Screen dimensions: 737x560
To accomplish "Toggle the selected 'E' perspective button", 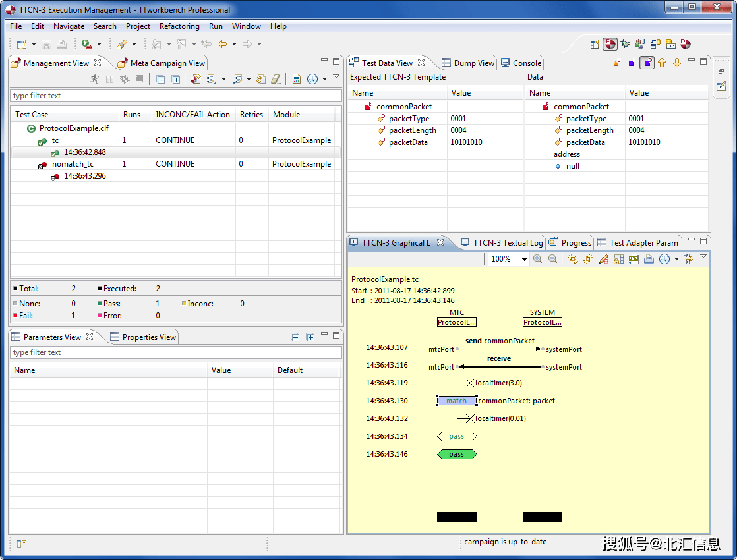I will (610, 44).
